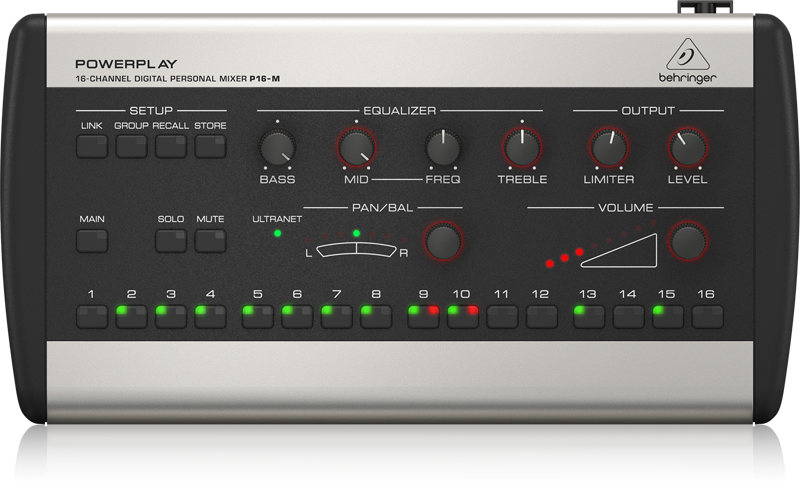The width and height of the screenshot is (800, 483).
Task: Select the MAIN mix button
Action: coord(92,241)
